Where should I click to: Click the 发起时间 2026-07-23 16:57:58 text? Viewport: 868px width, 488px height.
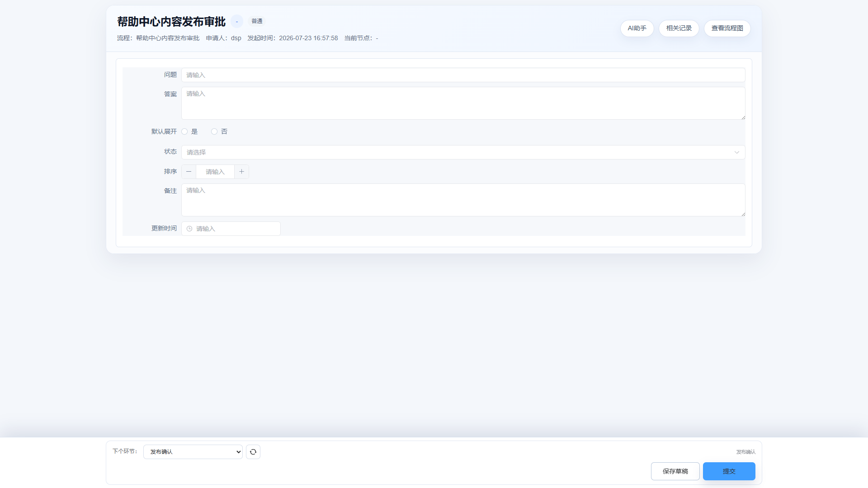292,38
